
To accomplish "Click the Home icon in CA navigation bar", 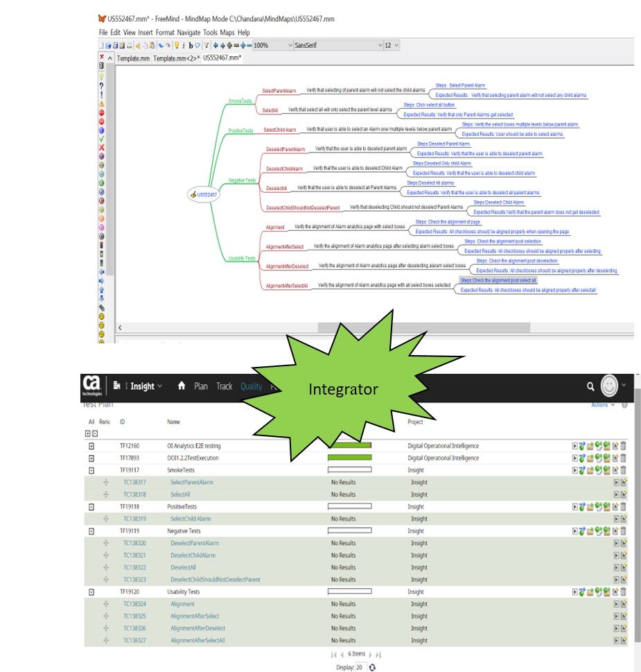I will pos(182,386).
